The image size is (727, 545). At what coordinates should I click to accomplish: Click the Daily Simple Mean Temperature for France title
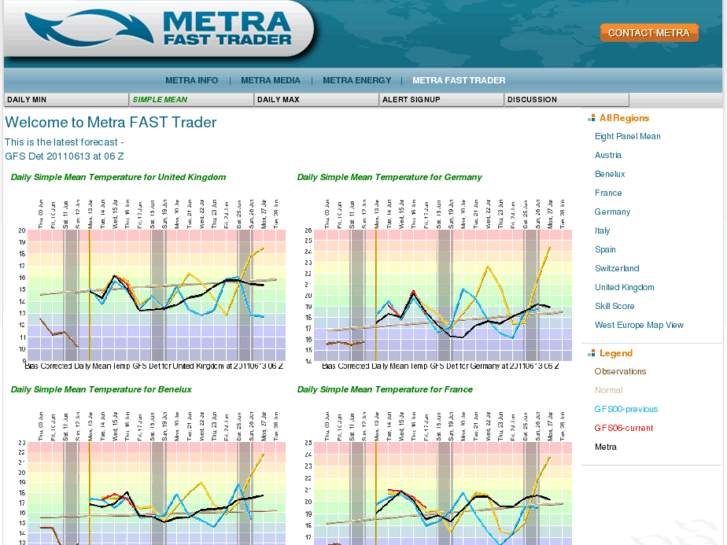[x=385, y=389]
